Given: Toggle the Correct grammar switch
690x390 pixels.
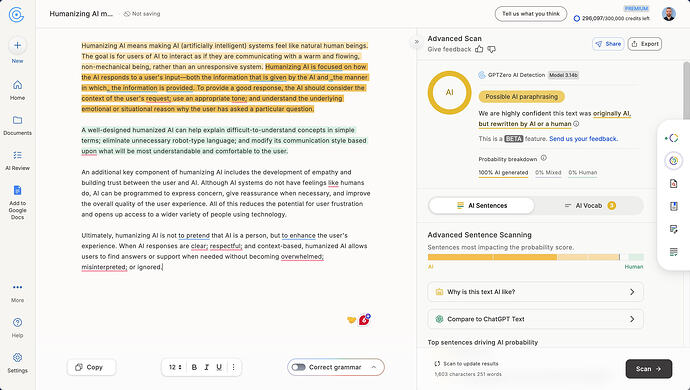Looking at the screenshot, I should click(x=298, y=367).
